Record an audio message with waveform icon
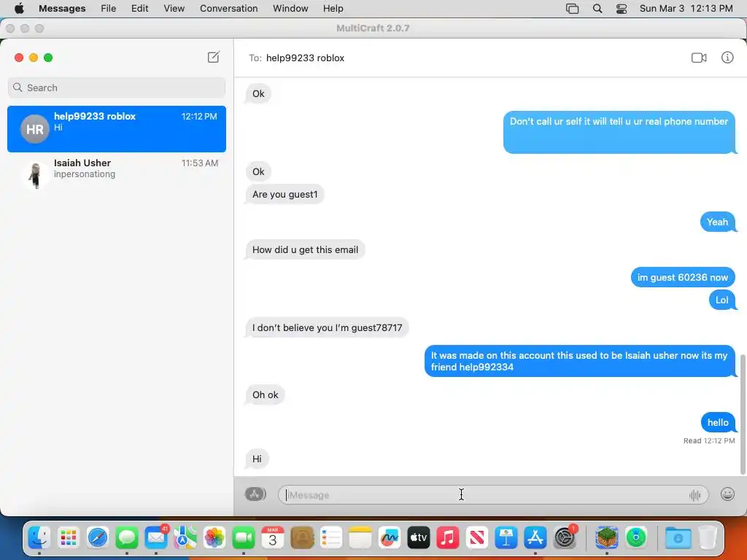The height and width of the screenshot is (560, 747). point(694,495)
